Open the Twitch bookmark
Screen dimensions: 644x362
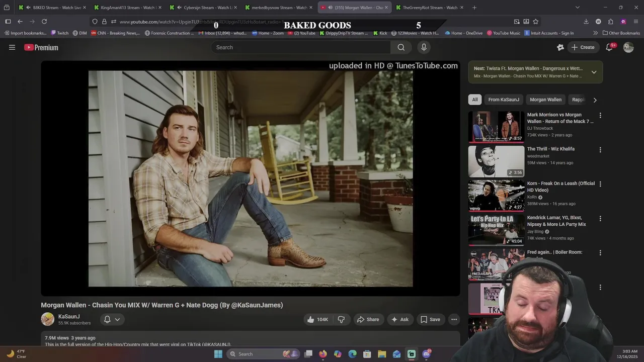point(59,33)
